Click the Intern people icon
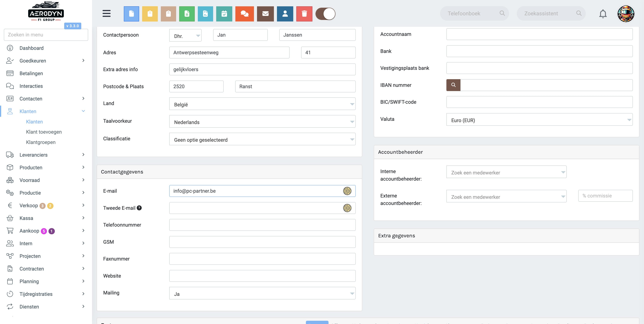 point(10,243)
